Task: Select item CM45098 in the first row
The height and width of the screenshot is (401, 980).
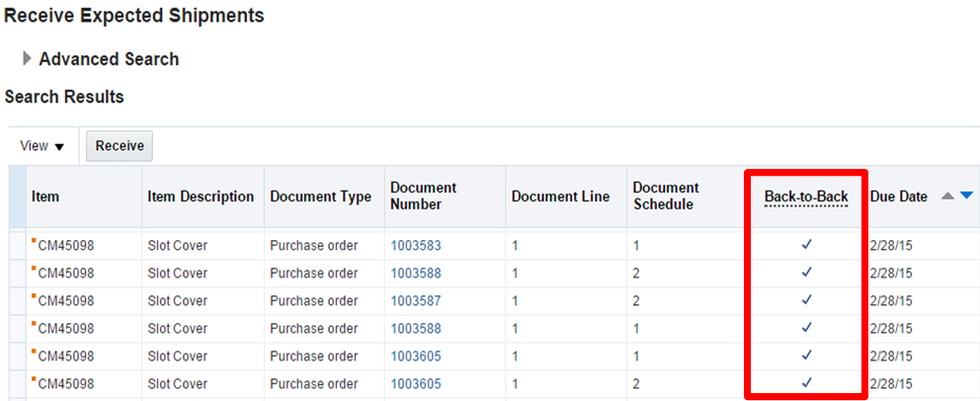Action: pyautogui.click(x=65, y=245)
